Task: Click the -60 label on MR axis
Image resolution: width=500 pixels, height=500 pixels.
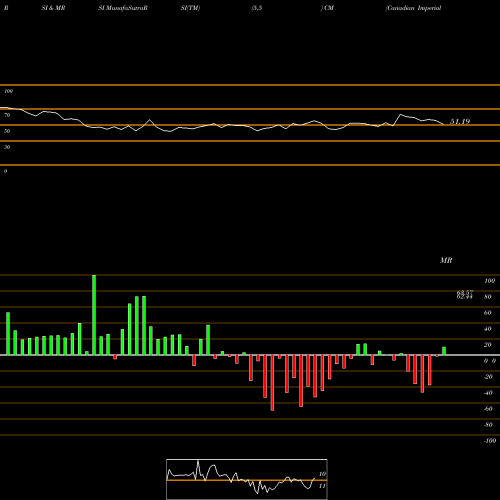Action: [x=488, y=409]
